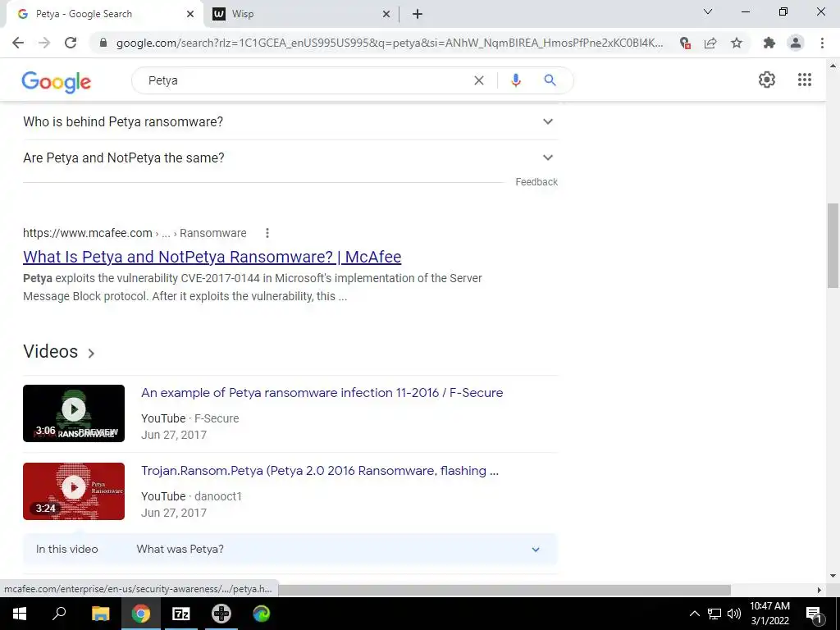Open Google quick settings gear
Image resolution: width=840 pixels, height=630 pixels.
click(x=767, y=80)
